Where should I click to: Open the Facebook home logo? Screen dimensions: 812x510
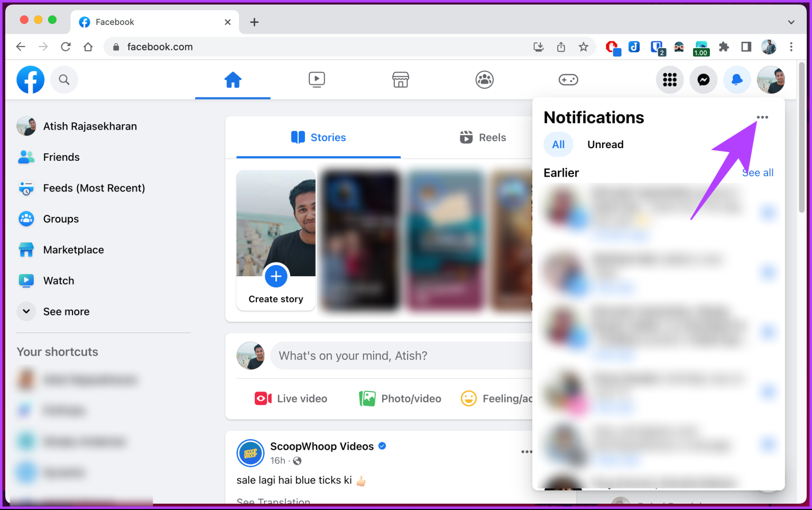(30, 79)
